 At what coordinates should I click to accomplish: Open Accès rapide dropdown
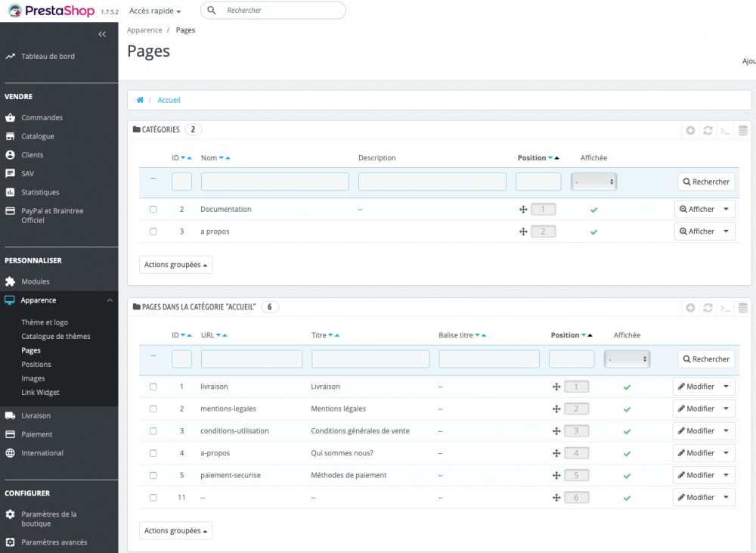point(155,11)
